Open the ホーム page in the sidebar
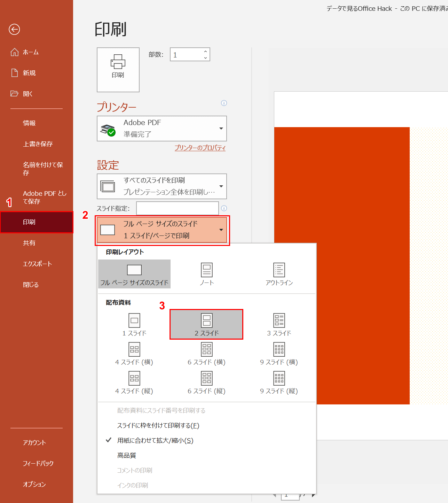The width and height of the screenshot is (448, 503). (37, 52)
